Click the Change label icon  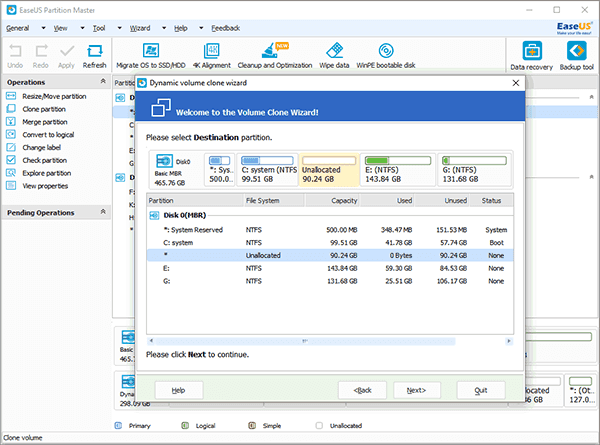pyautogui.click(x=11, y=147)
